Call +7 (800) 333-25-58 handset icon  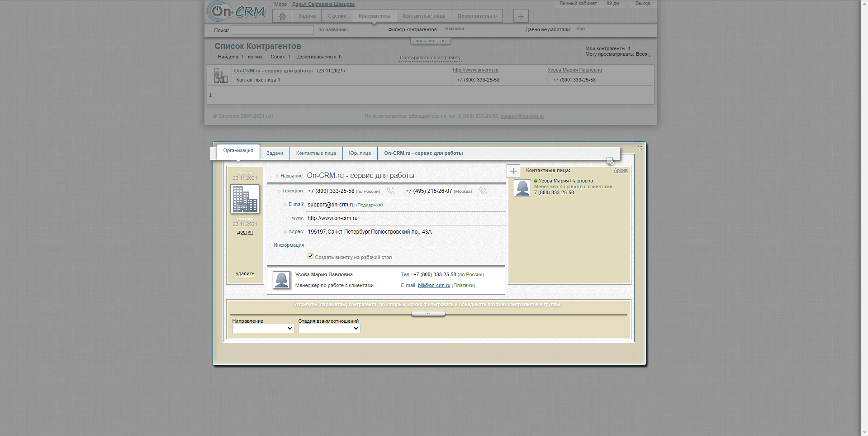(x=391, y=191)
